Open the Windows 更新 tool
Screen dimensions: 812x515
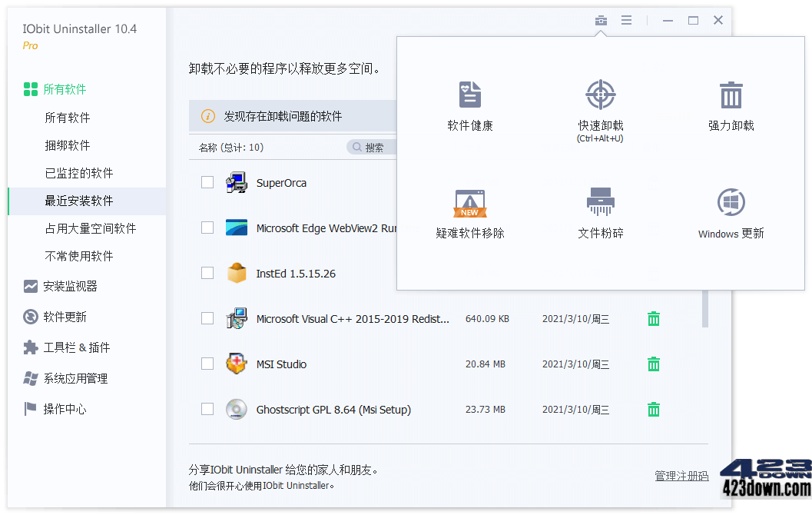point(731,214)
